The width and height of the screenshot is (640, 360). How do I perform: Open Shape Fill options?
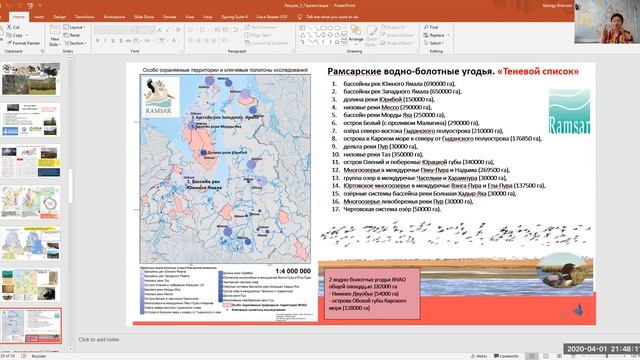[x=393, y=27]
